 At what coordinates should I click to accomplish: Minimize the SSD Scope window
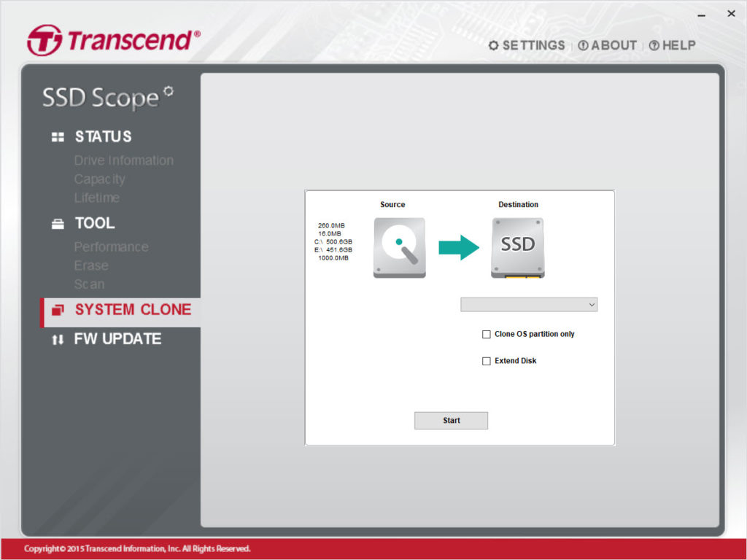click(x=701, y=15)
